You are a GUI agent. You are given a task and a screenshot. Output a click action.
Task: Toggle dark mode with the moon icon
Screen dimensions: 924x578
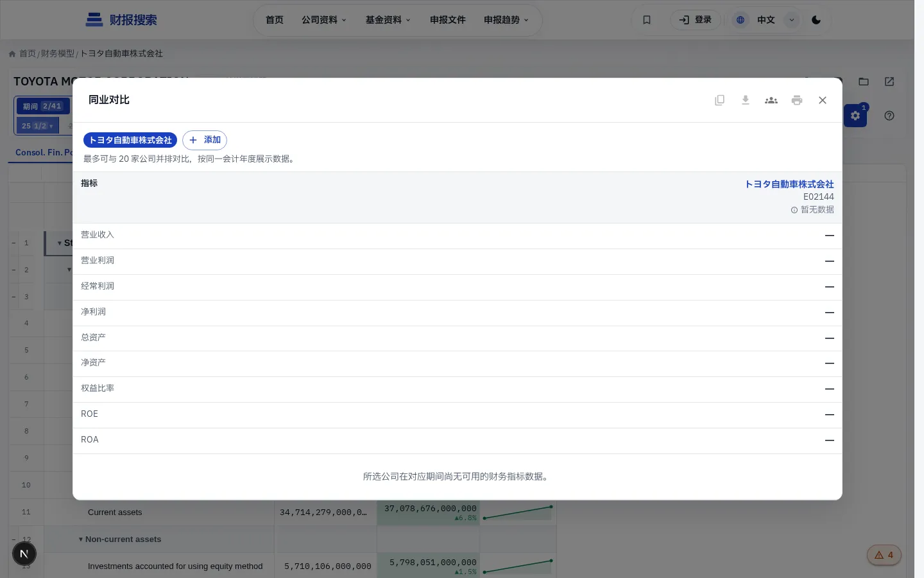816,20
